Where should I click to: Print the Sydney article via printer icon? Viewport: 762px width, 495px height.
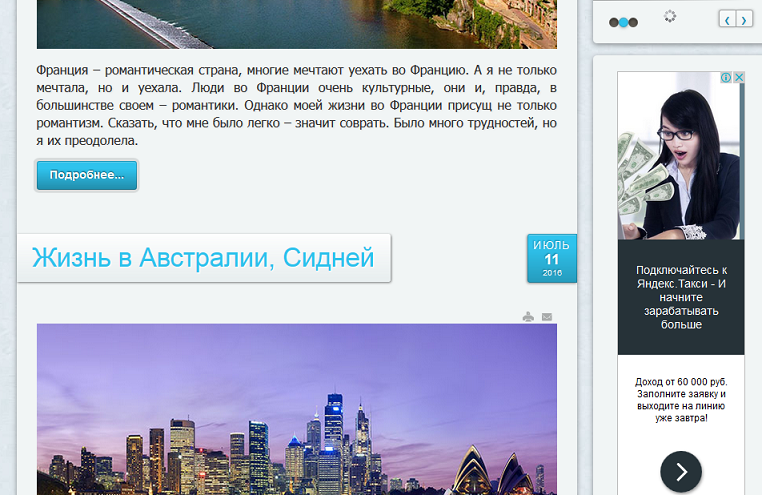click(x=528, y=317)
